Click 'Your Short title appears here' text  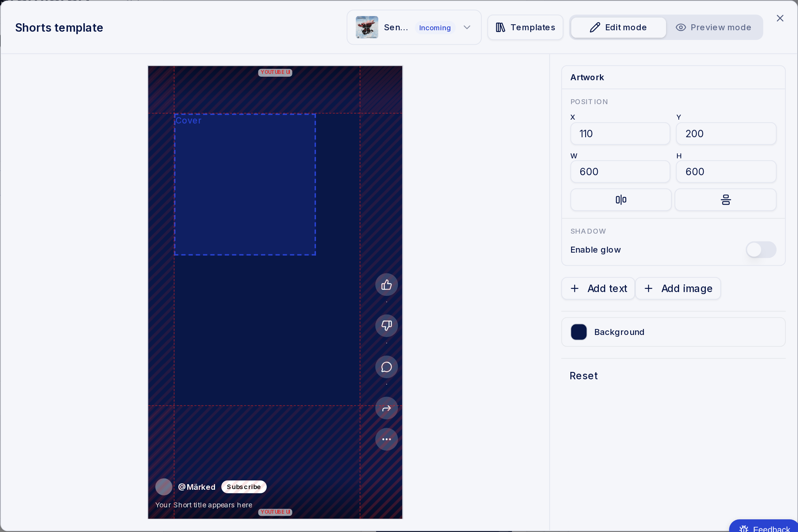204,505
